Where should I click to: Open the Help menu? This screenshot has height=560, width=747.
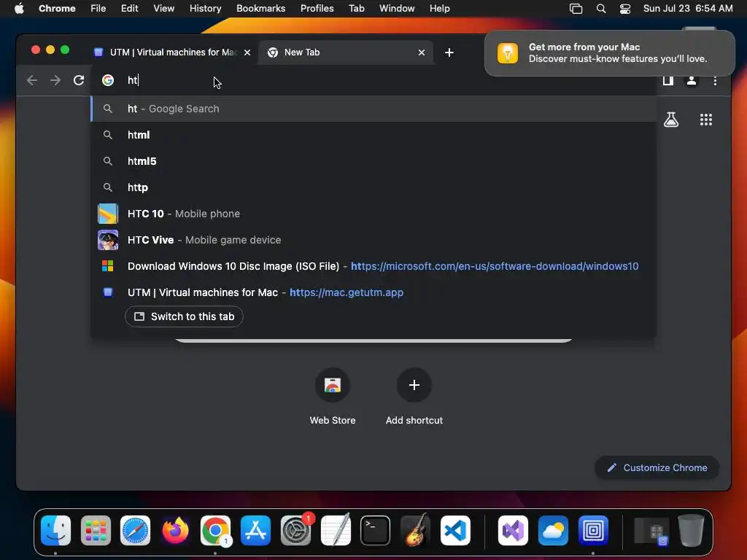point(439,8)
